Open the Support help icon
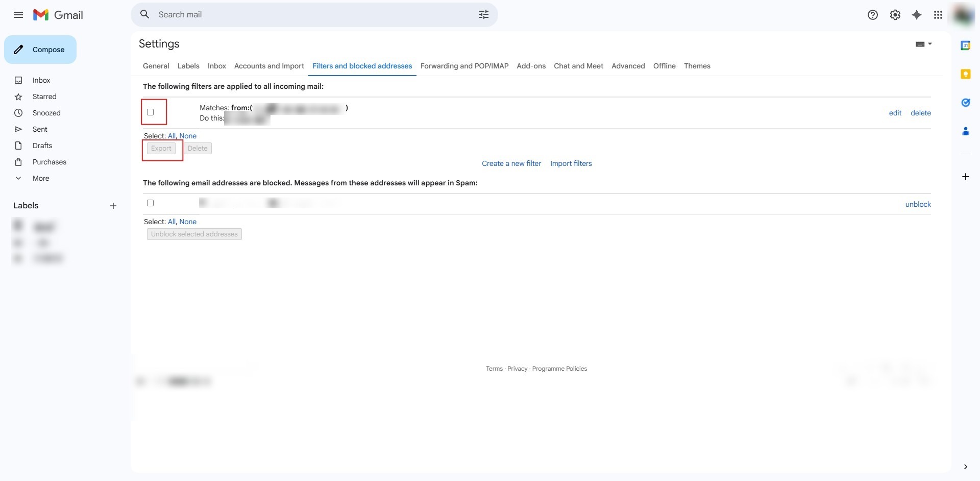This screenshot has width=980, height=481. click(872, 15)
